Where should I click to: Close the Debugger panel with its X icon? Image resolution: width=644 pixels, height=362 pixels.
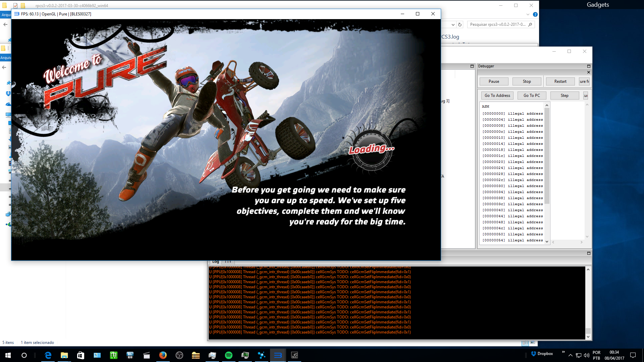click(588, 72)
